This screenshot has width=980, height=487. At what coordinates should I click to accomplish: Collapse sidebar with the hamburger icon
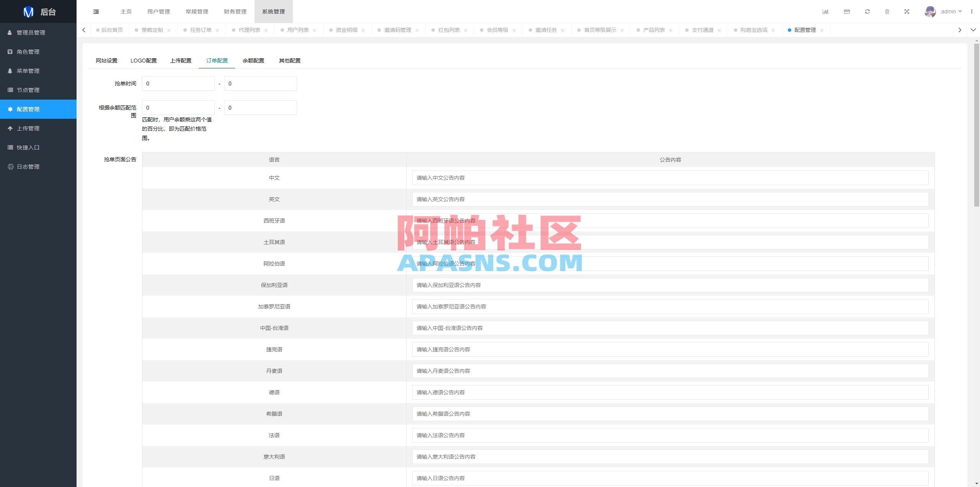click(x=96, y=11)
